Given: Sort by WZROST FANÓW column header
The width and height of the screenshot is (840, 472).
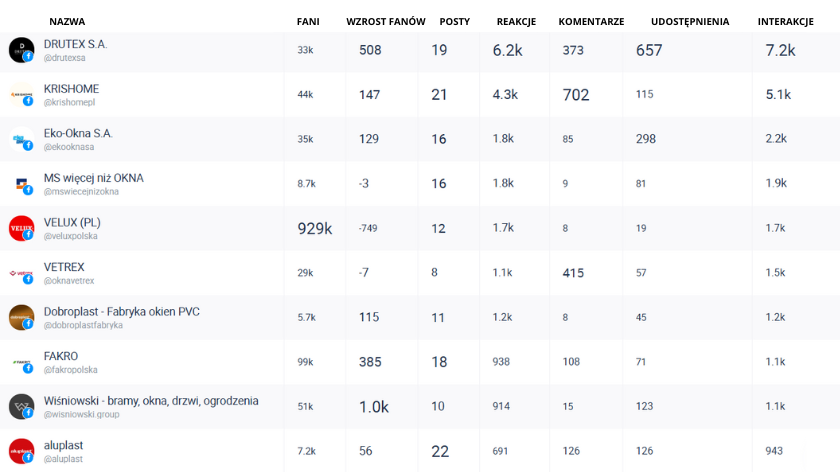Looking at the screenshot, I should (386, 21).
